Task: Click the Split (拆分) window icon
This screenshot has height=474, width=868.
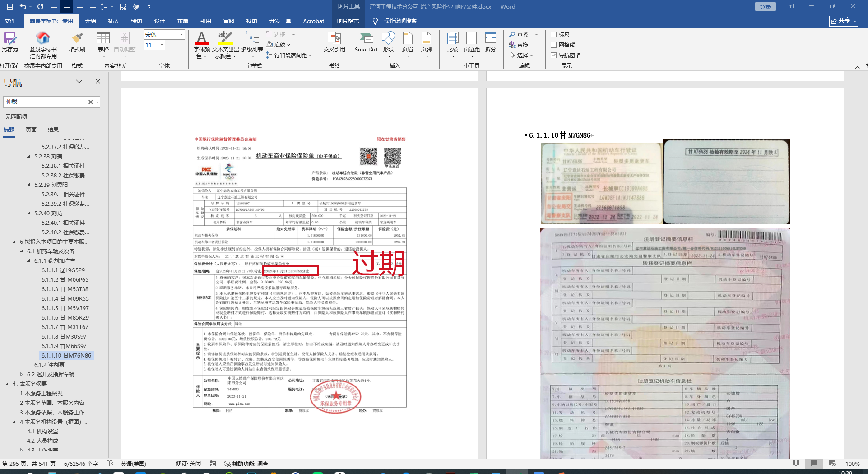Action: pyautogui.click(x=490, y=39)
